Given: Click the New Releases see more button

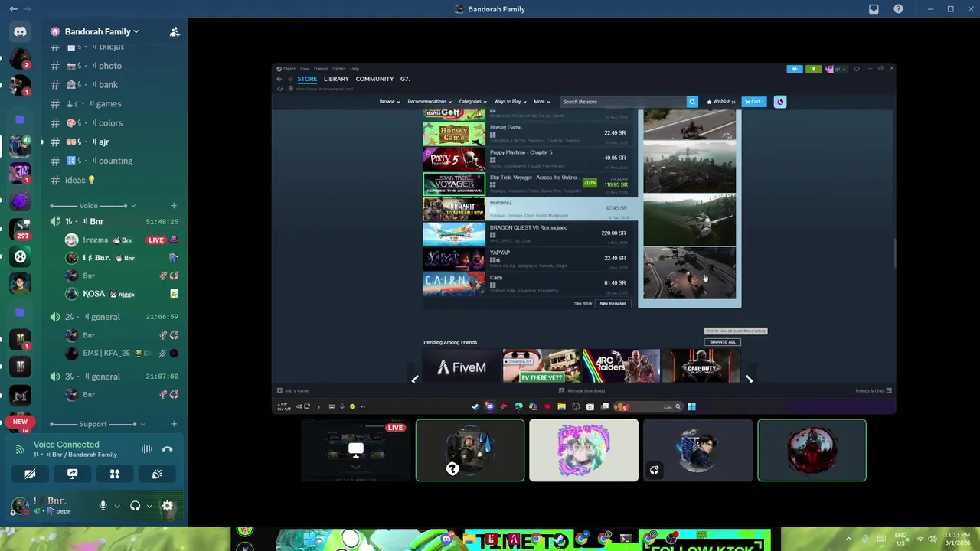Looking at the screenshot, I should pos(612,304).
